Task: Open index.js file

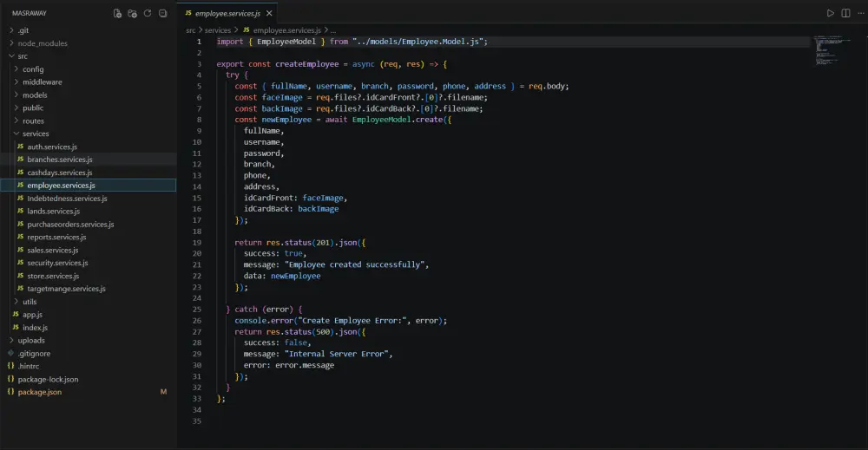Action: (89, 328)
